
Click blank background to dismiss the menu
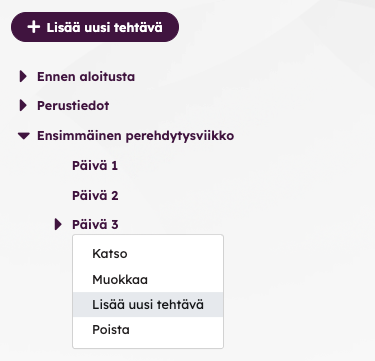(x=300, y=167)
